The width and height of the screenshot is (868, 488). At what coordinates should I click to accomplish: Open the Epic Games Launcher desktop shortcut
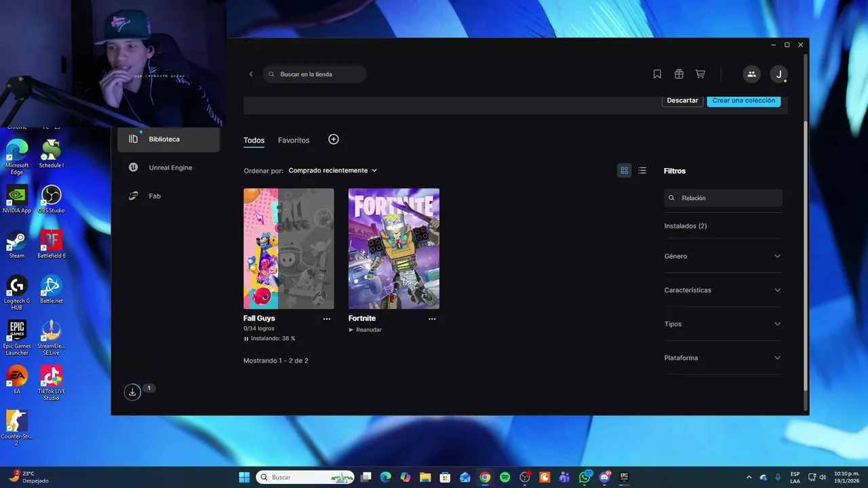coord(17,338)
